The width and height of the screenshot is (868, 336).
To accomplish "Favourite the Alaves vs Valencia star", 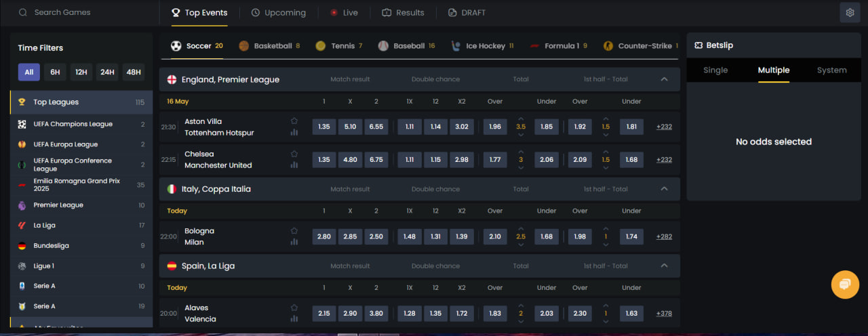I will pos(294,307).
